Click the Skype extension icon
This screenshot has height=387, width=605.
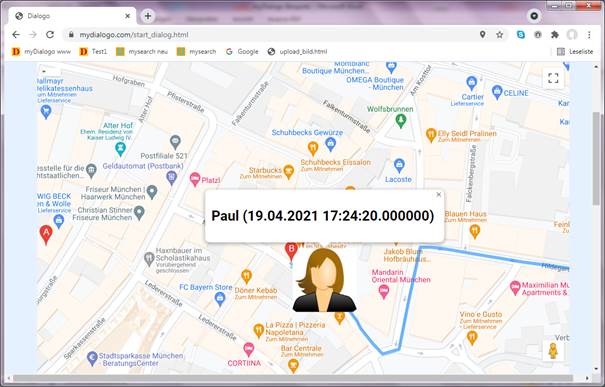pyautogui.click(x=521, y=35)
